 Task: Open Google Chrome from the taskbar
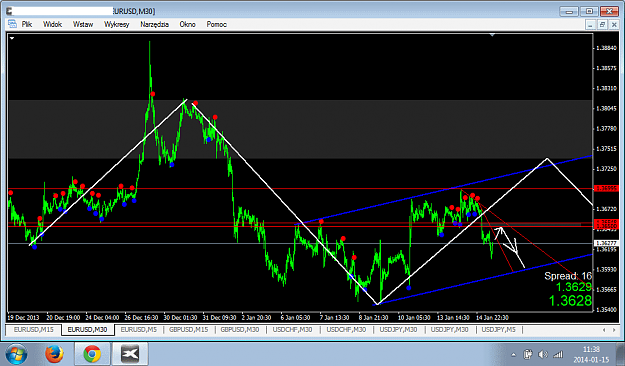click(x=92, y=354)
